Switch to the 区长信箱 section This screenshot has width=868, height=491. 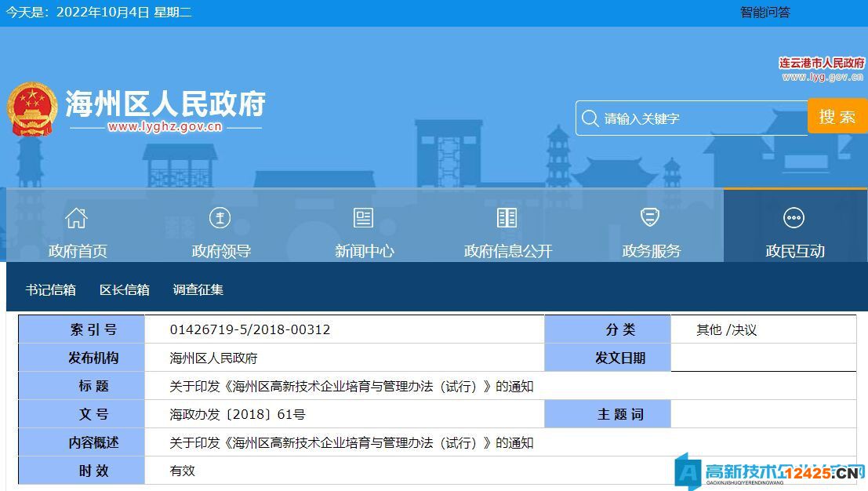point(125,289)
